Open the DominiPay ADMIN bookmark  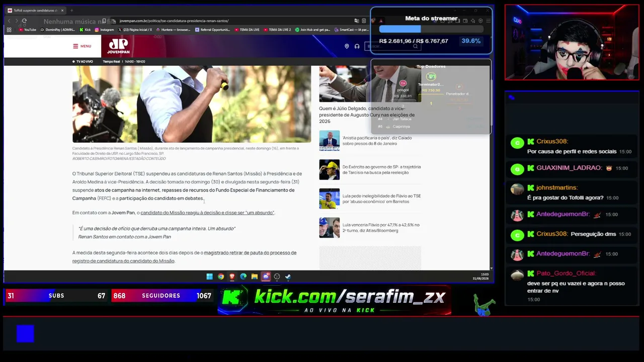point(58,30)
